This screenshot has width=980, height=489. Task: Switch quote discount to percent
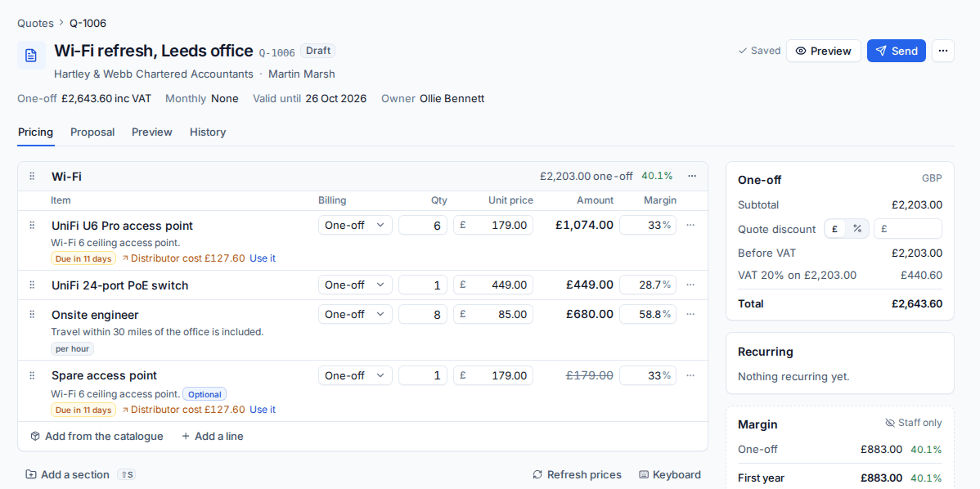tap(857, 229)
